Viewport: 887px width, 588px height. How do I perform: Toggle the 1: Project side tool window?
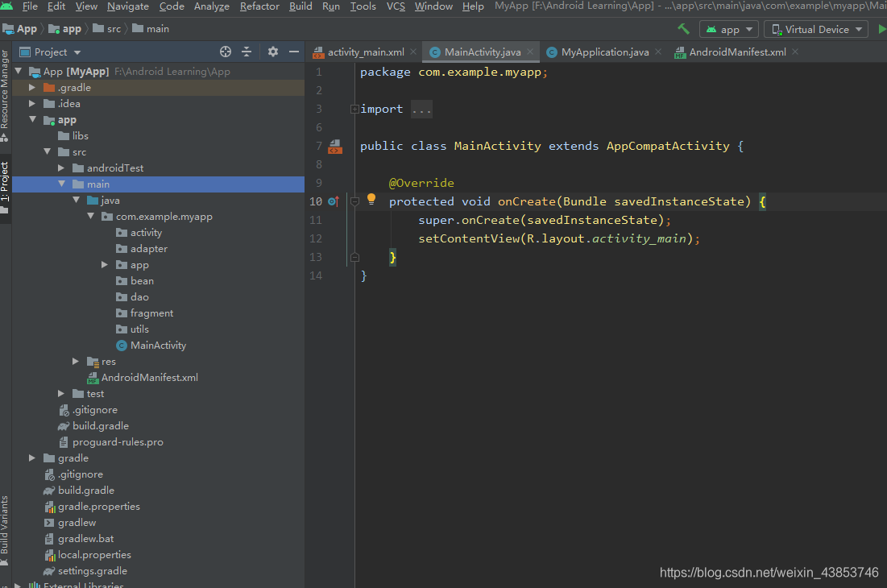pos(5,188)
